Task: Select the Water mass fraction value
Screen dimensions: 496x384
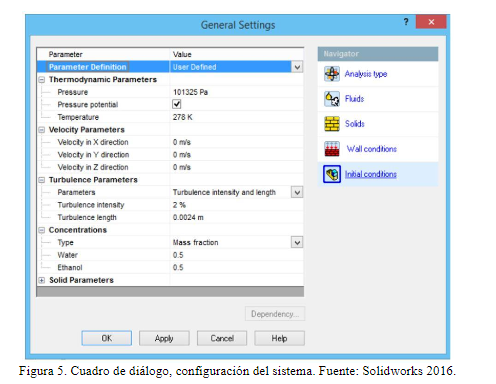Action: (x=178, y=255)
